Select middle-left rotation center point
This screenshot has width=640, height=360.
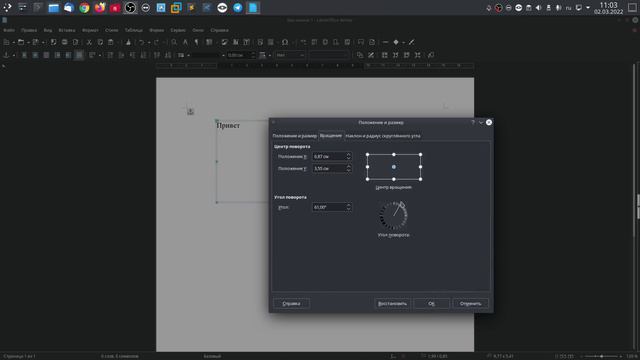pos(367,167)
